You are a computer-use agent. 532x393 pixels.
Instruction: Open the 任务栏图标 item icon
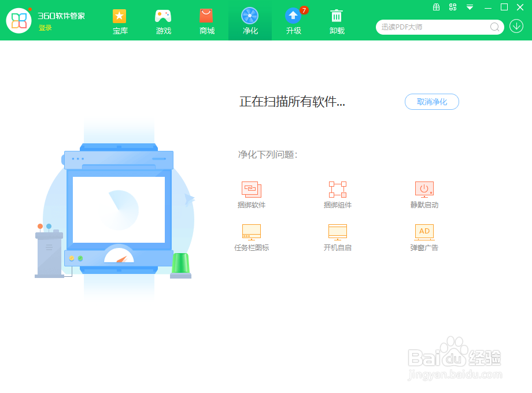coord(251,231)
